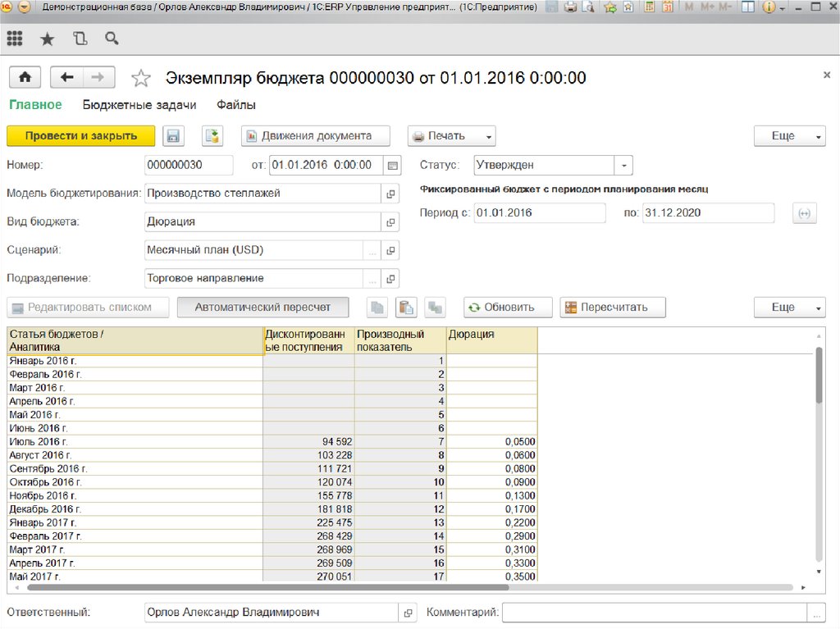
Task: Open the search magnifier icon
Action: point(112,39)
